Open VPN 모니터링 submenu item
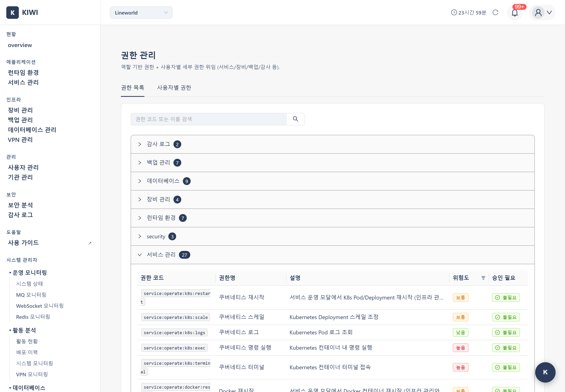 32,374
